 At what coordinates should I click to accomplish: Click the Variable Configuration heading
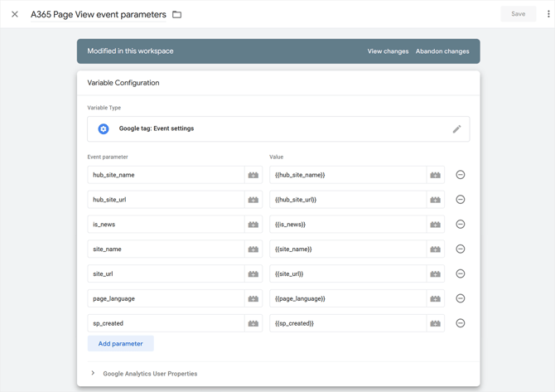(123, 83)
